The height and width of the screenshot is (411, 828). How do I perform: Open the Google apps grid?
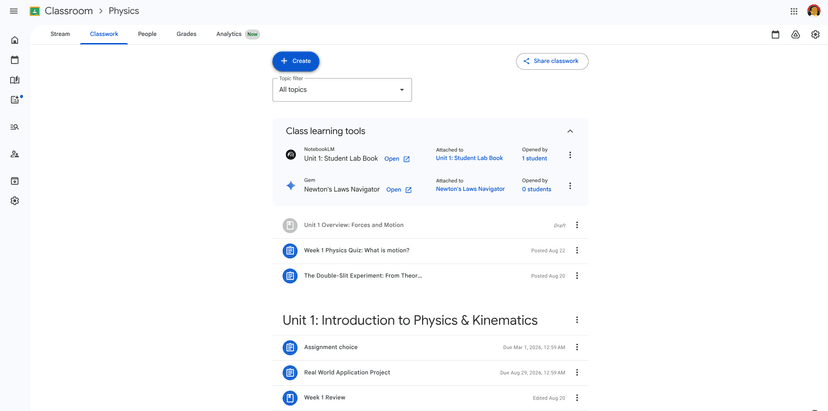[x=794, y=11]
